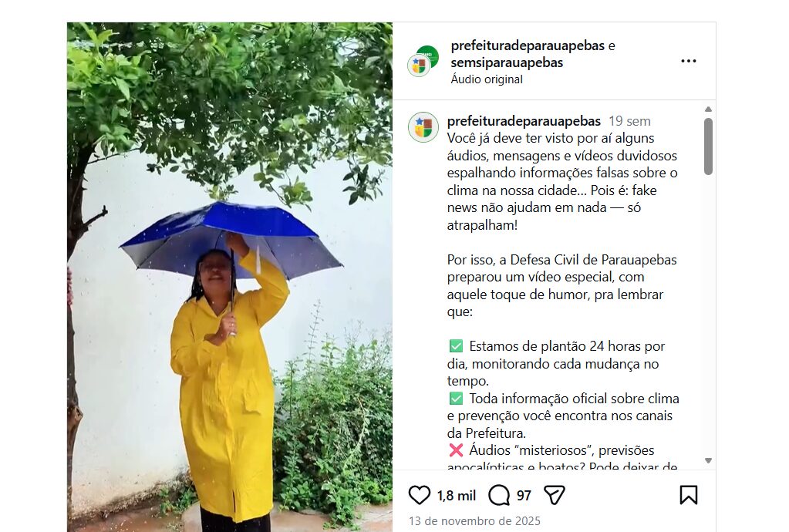Click the Áudio original link

click(487, 79)
